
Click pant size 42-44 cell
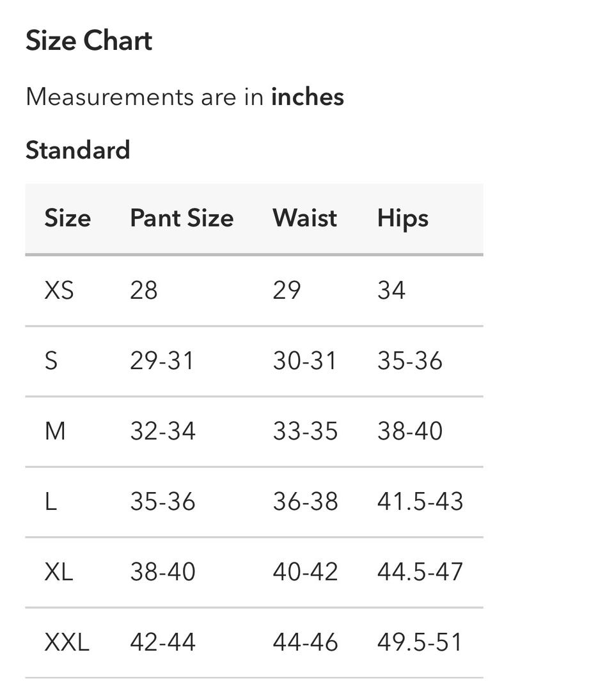click(x=162, y=642)
